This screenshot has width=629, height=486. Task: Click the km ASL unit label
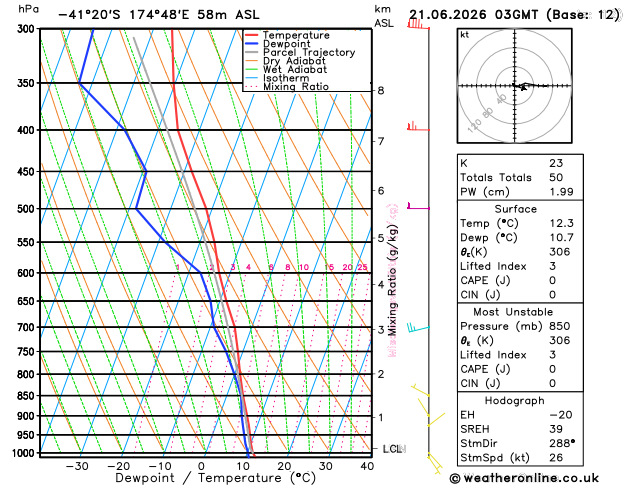coord(384,16)
